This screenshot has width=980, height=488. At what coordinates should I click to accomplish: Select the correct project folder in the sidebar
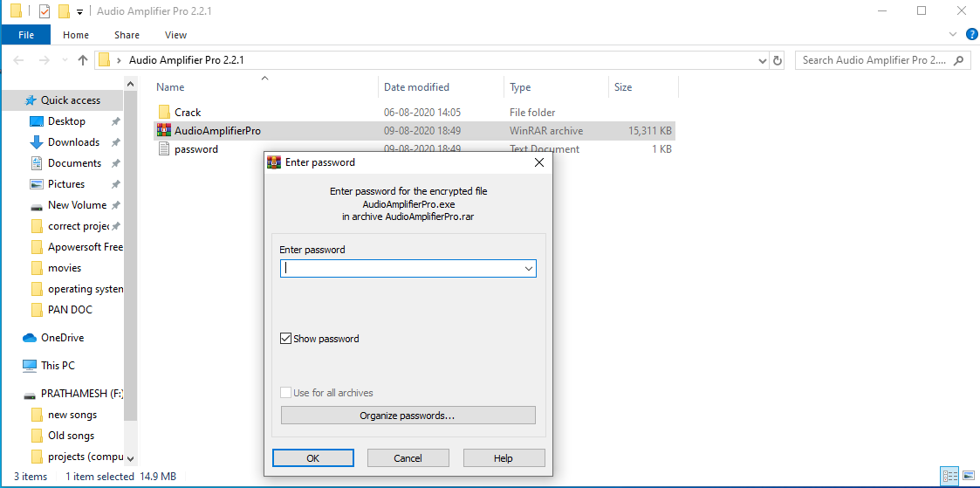(76, 226)
